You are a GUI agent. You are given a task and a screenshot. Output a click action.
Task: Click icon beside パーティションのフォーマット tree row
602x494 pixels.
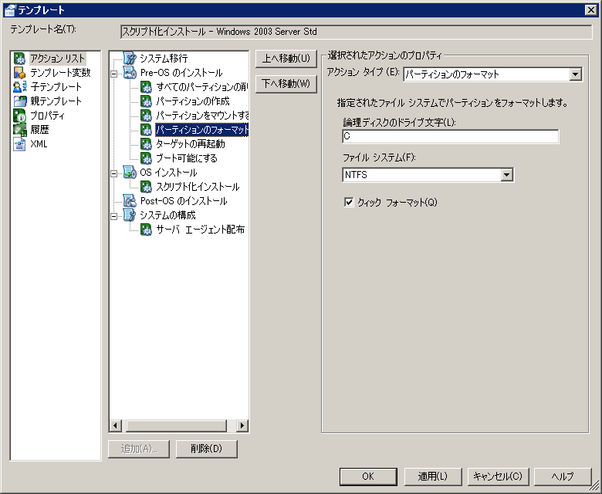click(146, 130)
